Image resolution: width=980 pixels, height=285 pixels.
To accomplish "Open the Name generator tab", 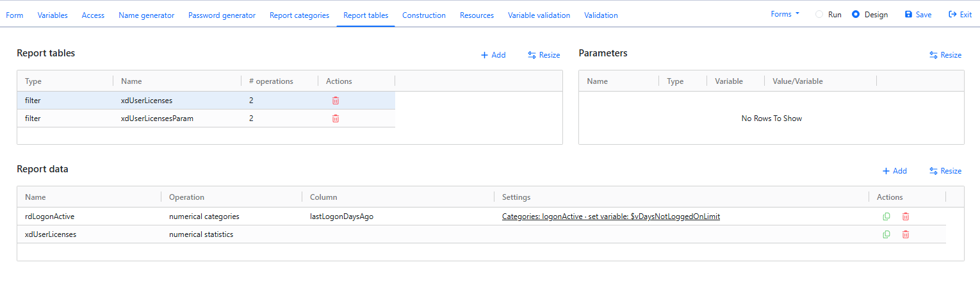I will tap(147, 15).
